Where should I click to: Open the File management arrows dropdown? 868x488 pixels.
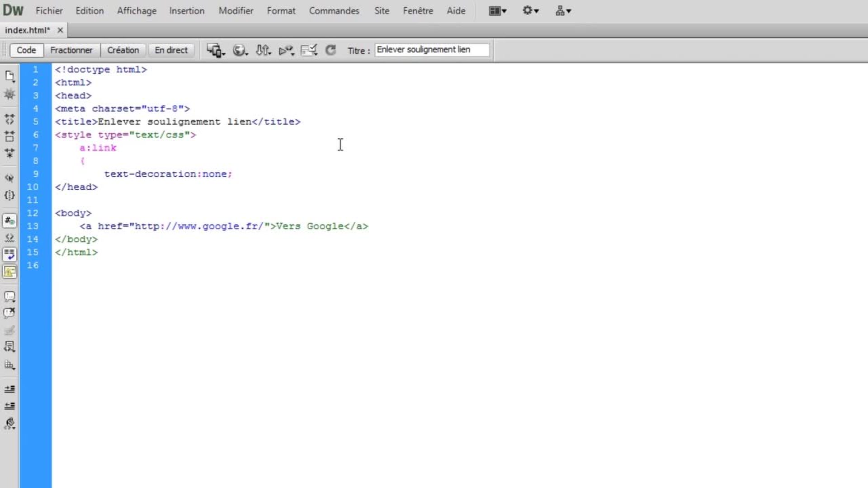pyautogui.click(x=263, y=50)
